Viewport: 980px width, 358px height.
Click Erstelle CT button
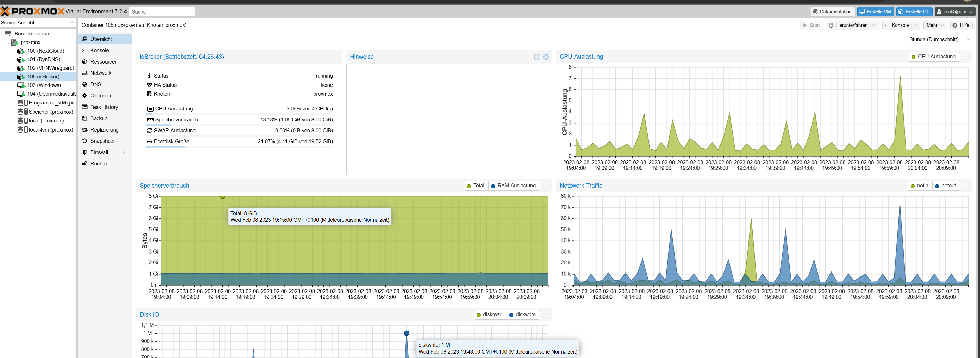pyautogui.click(x=914, y=11)
